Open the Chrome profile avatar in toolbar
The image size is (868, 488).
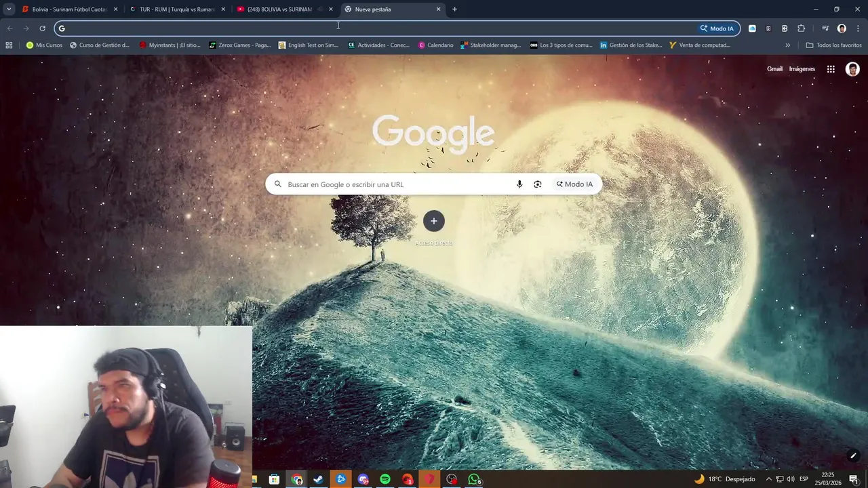[x=842, y=28]
